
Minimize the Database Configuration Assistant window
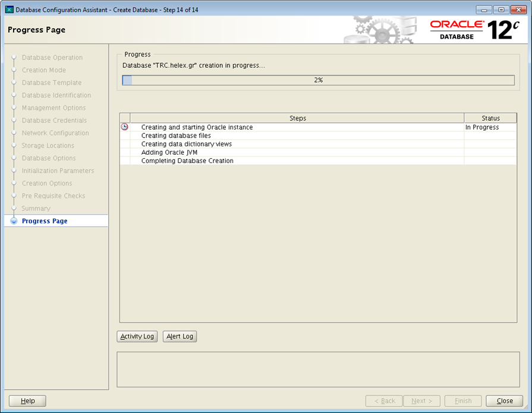point(484,10)
